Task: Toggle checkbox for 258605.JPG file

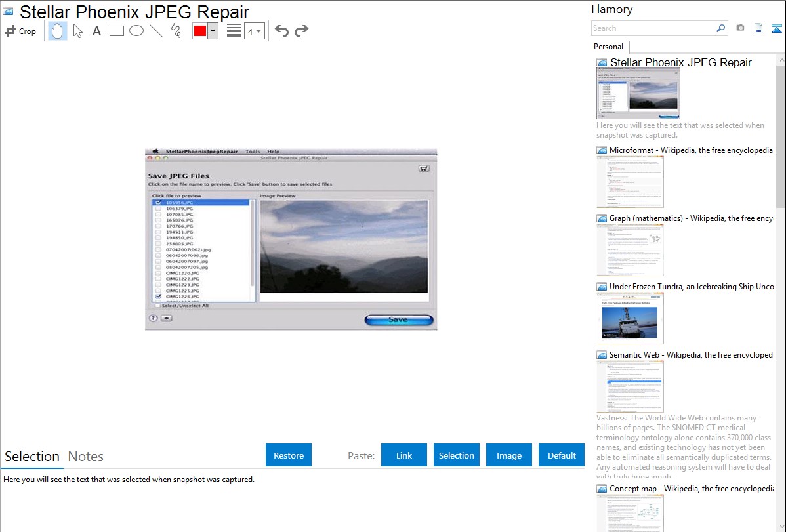Action: pyautogui.click(x=158, y=243)
